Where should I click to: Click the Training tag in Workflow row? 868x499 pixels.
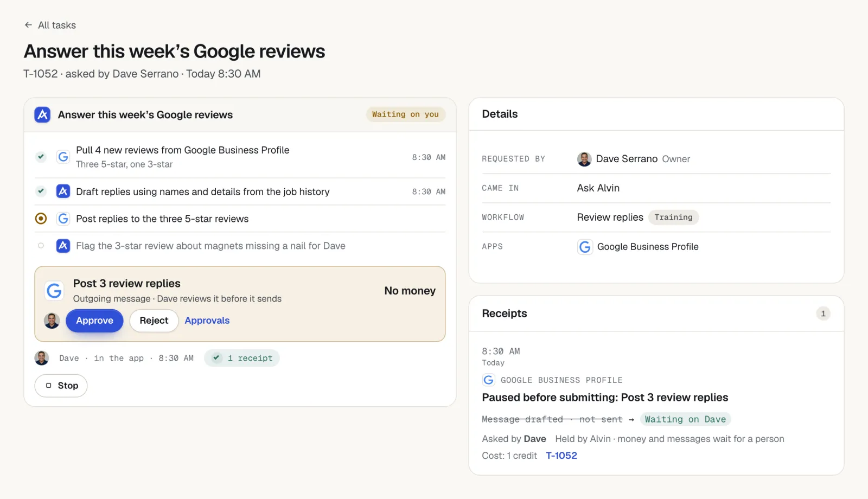[x=673, y=217]
